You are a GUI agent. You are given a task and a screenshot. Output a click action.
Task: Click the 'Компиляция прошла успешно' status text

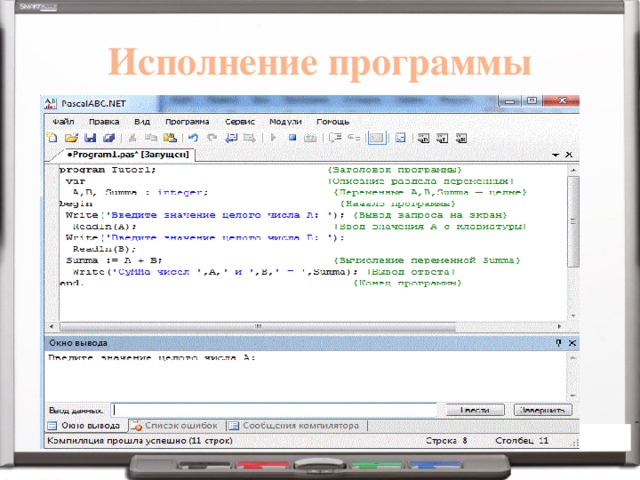(x=140, y=441)
